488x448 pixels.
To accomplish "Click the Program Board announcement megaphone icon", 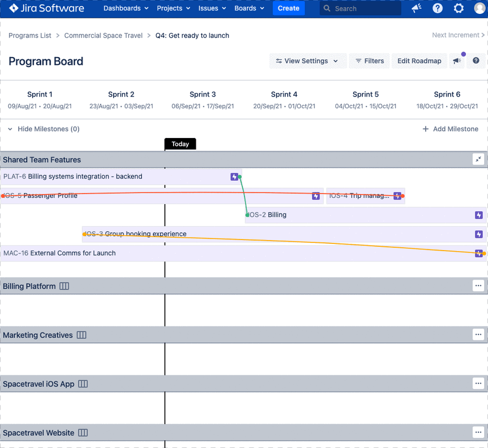I will [456, 61].
